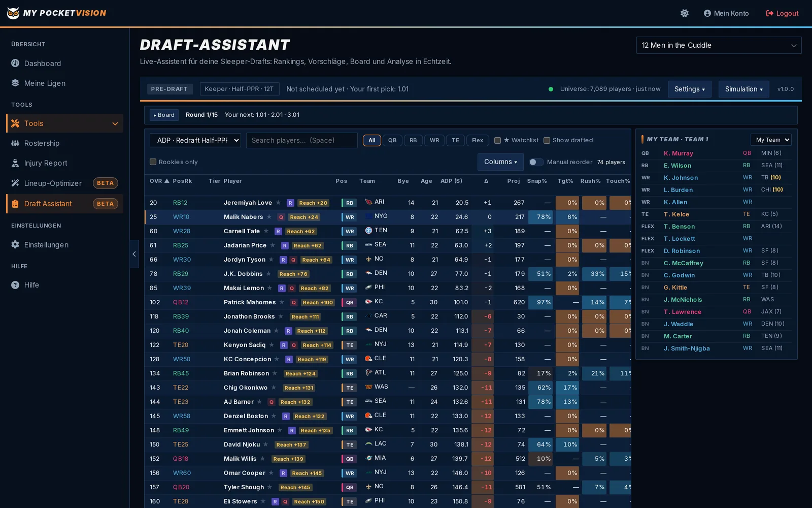Toggle theme with the sun icon
This screenshot has height=508, width=812.
pos(685,13)
